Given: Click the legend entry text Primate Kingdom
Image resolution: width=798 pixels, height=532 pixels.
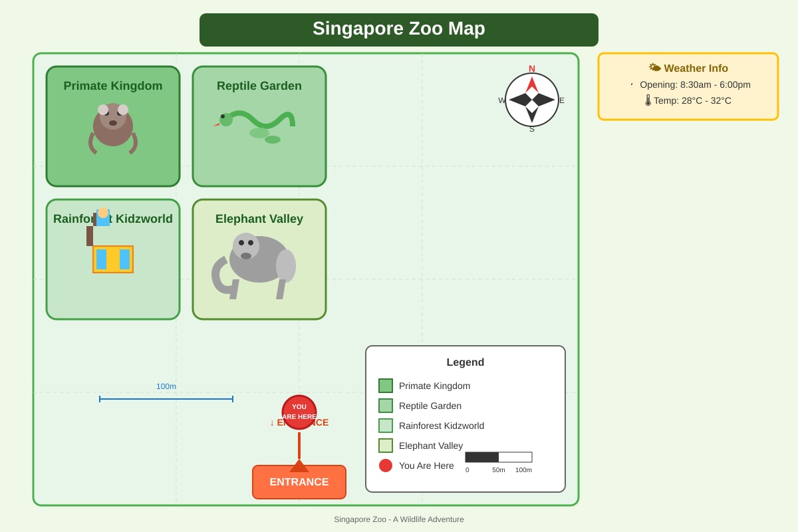Looking at the screenshot, I should click(434, 386).
